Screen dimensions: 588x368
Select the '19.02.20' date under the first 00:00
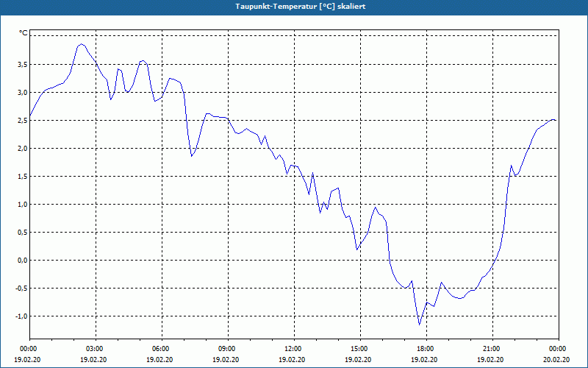(27, 359)
